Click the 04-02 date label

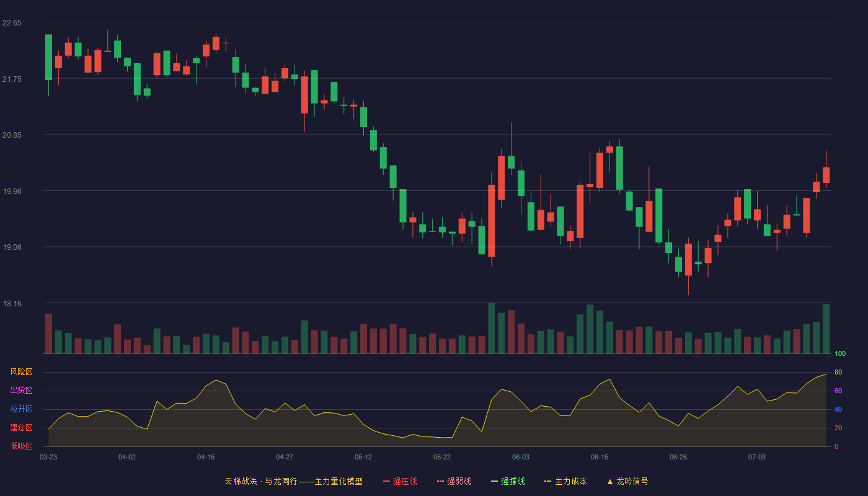click(127, 457)
